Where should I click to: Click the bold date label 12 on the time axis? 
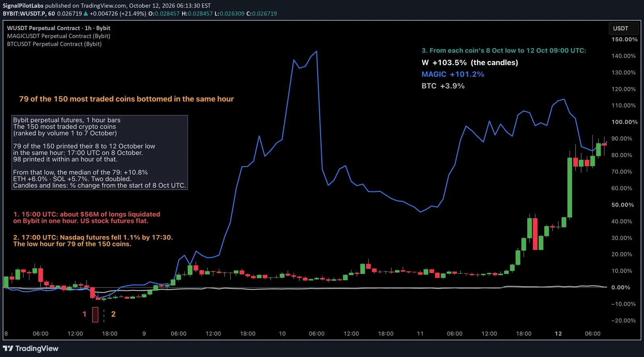558,334
